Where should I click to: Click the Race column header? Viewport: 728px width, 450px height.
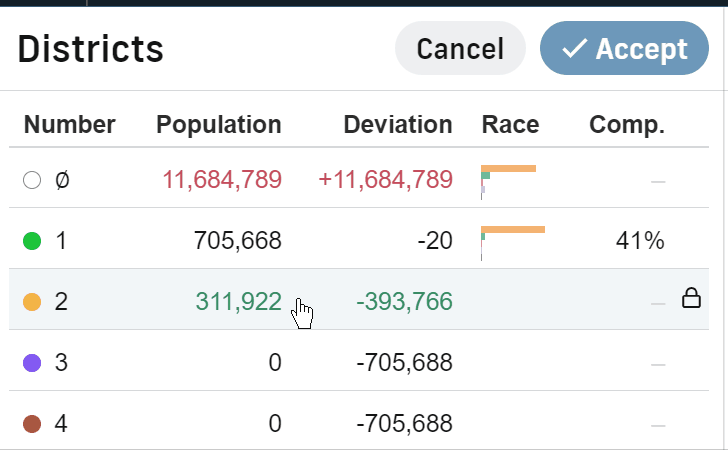point(510,124)
